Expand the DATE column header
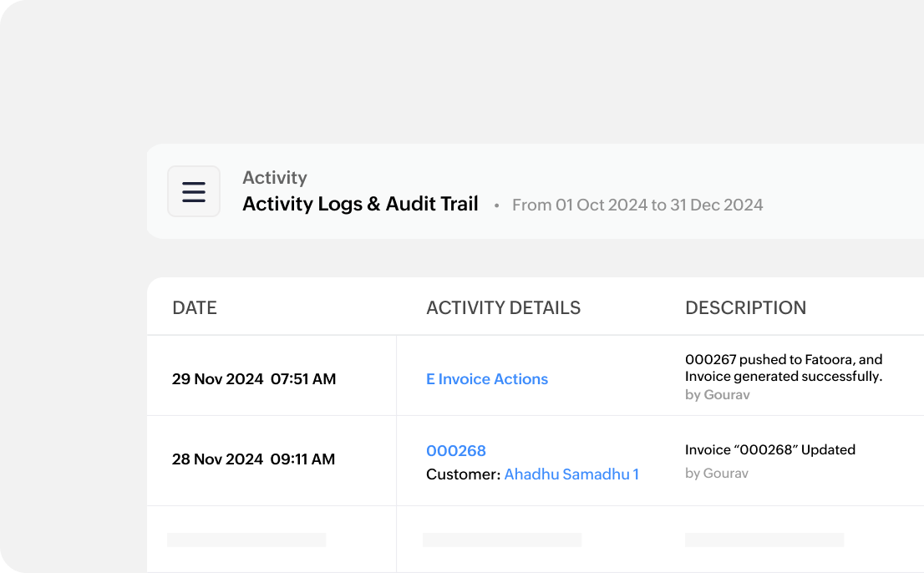The width and height of the screenshot is (924, 573). point(194,307)
